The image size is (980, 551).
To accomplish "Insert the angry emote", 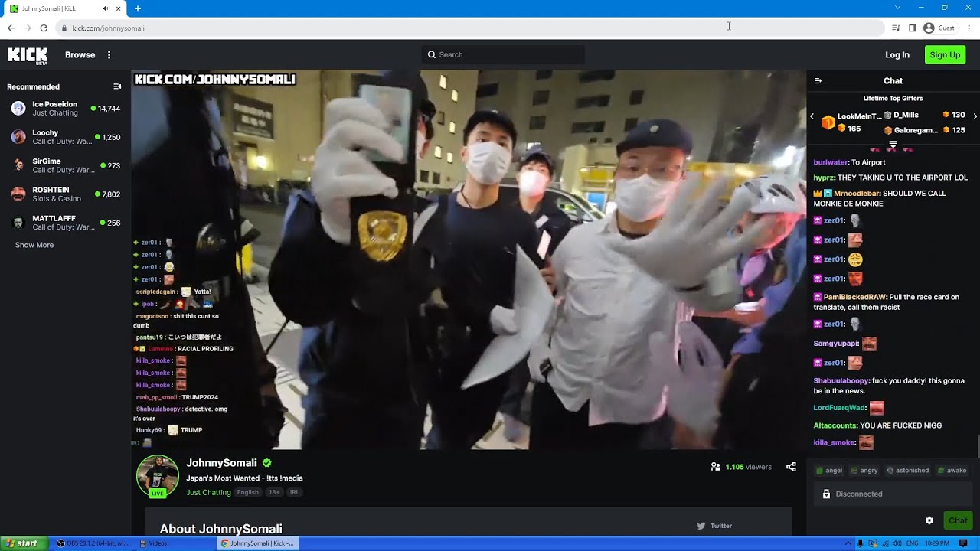I will (864, 471).
